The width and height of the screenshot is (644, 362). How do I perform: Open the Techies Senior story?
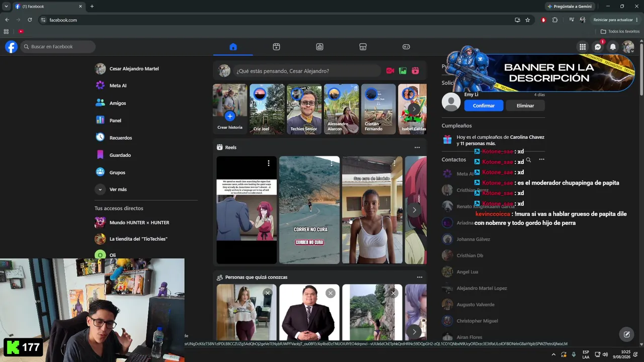(x=304, y=109)
